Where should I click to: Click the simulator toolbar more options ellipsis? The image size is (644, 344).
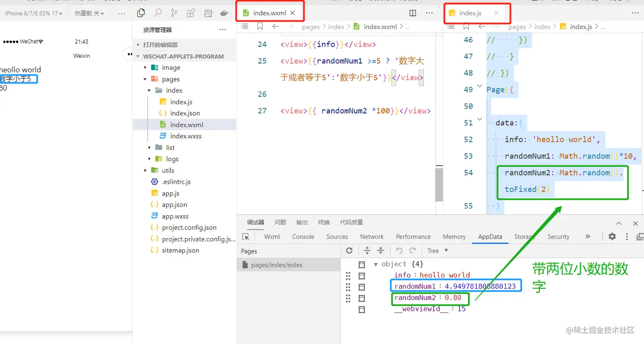(x=122, y=14)
